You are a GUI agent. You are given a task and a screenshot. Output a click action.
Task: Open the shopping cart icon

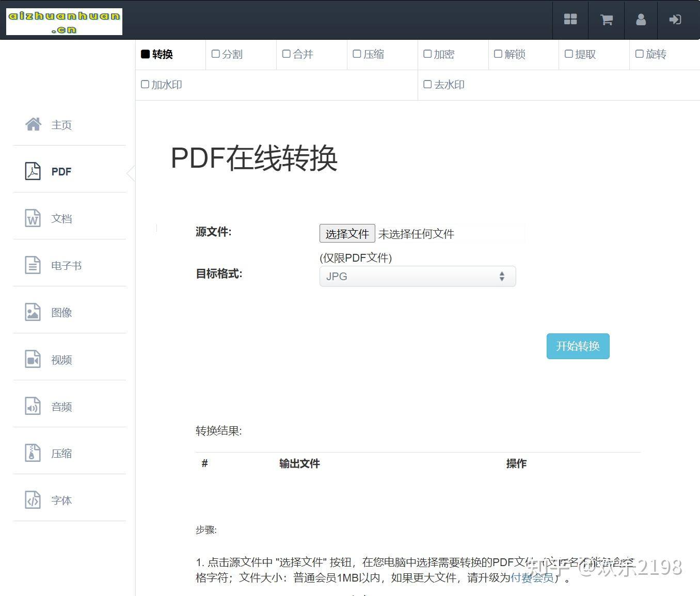coord(607,20)
